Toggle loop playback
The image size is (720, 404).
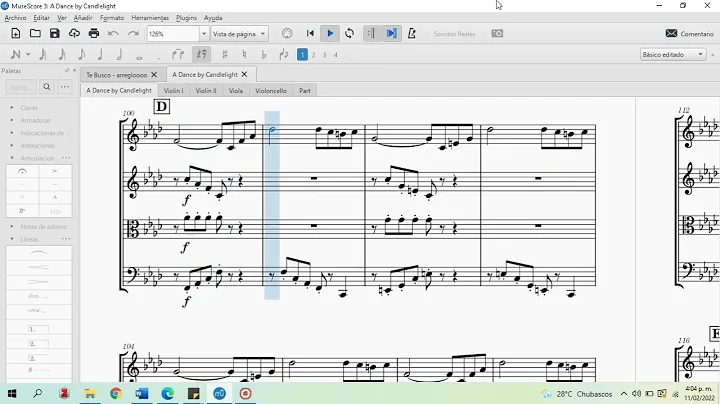coord(349,34)
